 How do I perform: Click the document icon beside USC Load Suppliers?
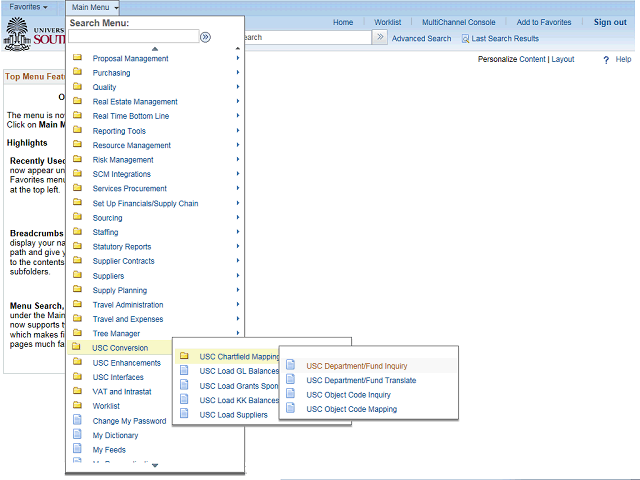tap(184, 414)
